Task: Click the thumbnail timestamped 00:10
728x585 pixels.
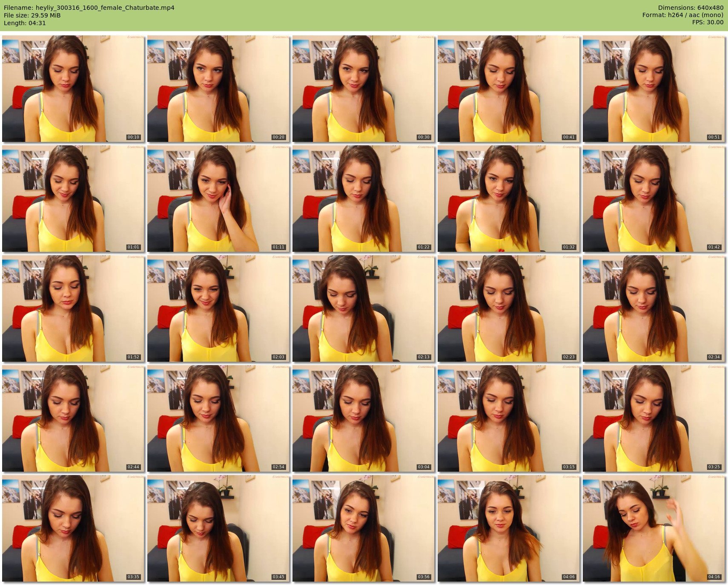Action: (x=73, y=89)
